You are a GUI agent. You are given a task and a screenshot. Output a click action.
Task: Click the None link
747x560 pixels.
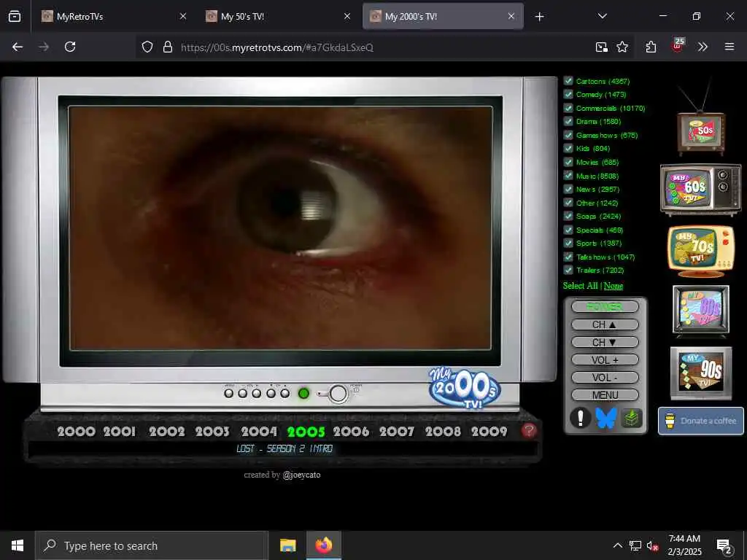click(613, 286)
